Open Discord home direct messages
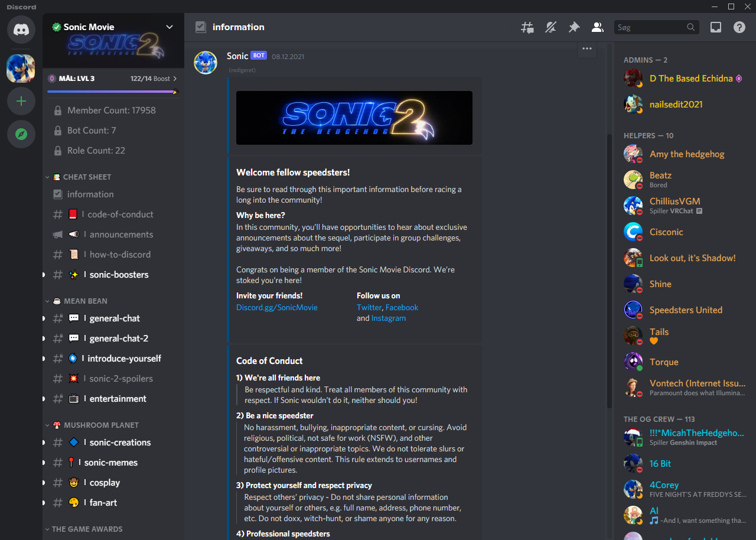 [x=21, y=29]
